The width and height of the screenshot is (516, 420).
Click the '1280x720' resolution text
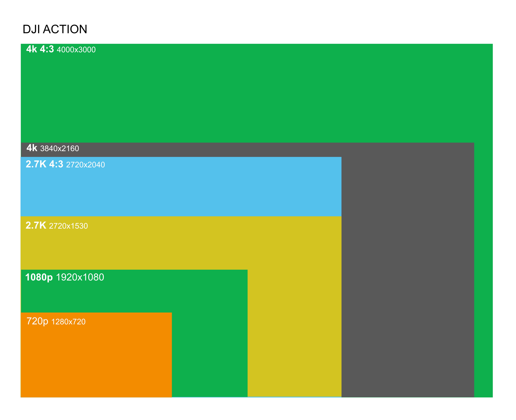(69, 322)
